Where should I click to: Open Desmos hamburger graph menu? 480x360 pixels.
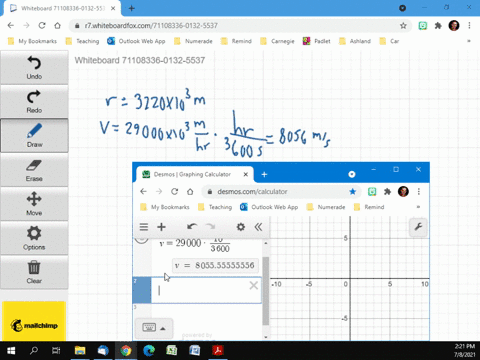click(144, 227)
